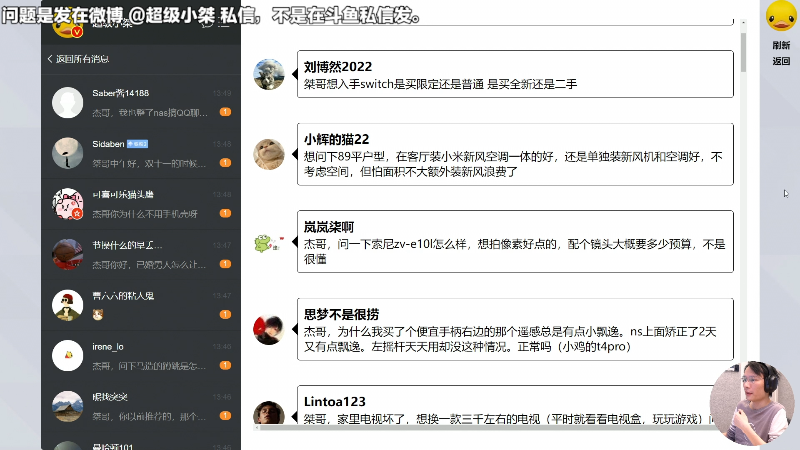The width and height of the screenshot is (800, 450).
Task: Click the back chevron beside 返回所有消息
Action: [x=49, y=59]
